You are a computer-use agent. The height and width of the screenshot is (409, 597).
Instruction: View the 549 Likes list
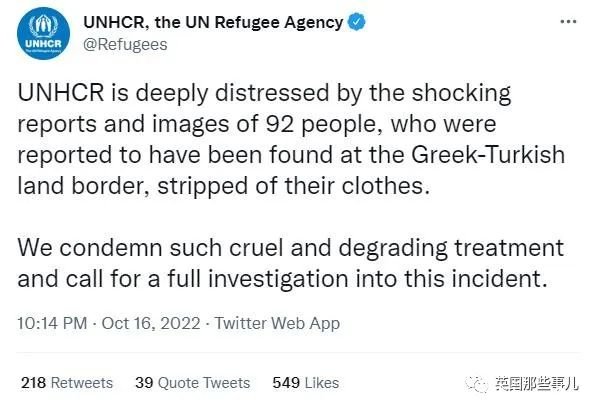(306, 383)
